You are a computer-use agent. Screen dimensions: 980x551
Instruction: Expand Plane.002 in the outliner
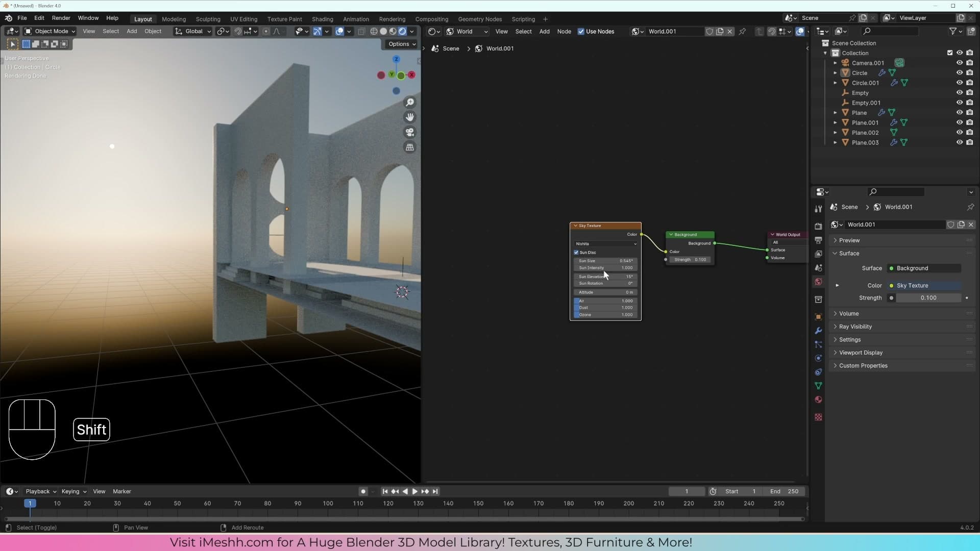click(835, 133)
